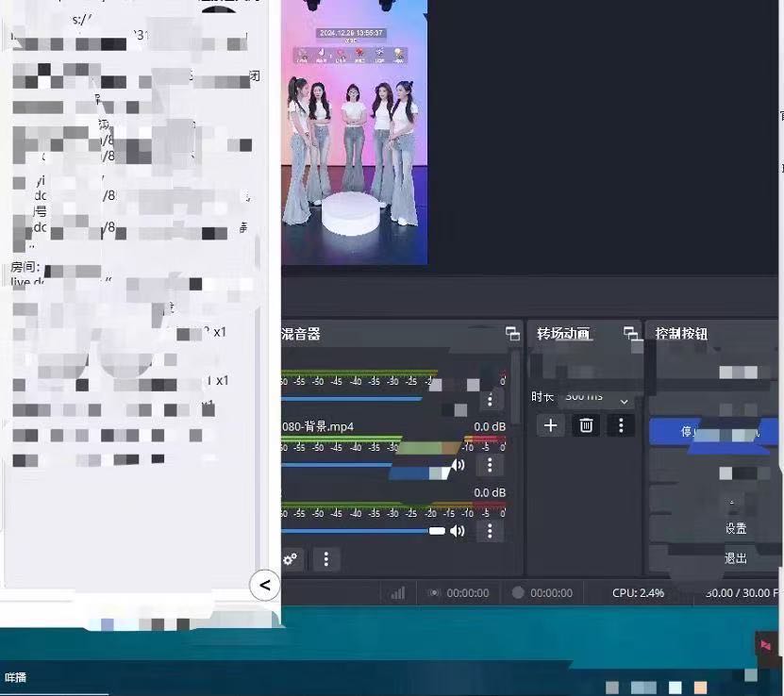Click the 30.00 / 30.00 frame rate status
Screen dimensions: 784x696
pos(742,593)
